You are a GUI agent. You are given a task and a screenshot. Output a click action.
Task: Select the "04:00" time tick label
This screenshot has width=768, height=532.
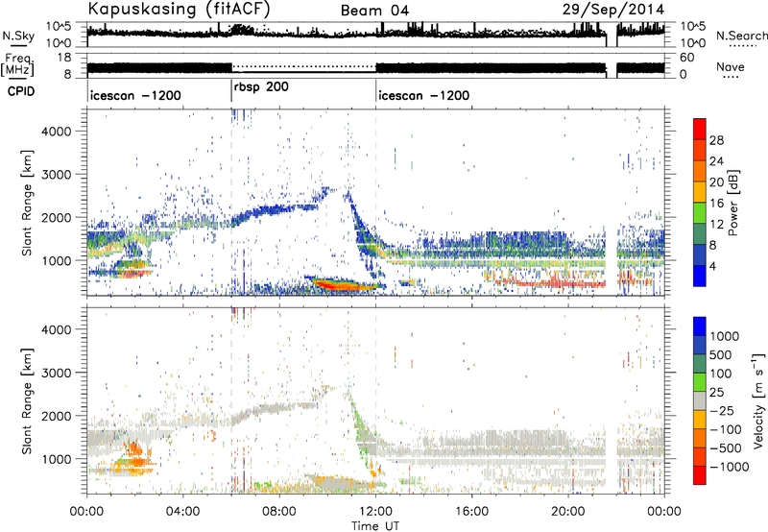pos(182,512)
